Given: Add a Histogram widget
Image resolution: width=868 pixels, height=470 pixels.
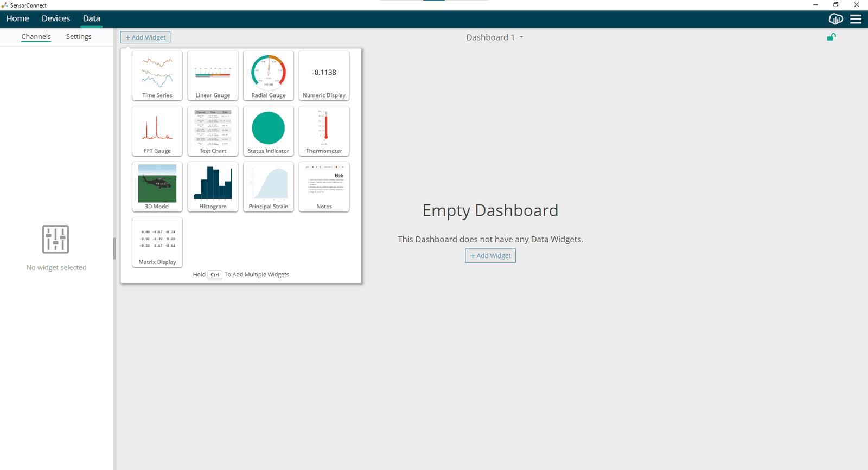Looking at the screenshot, I should tap(213, 186).
